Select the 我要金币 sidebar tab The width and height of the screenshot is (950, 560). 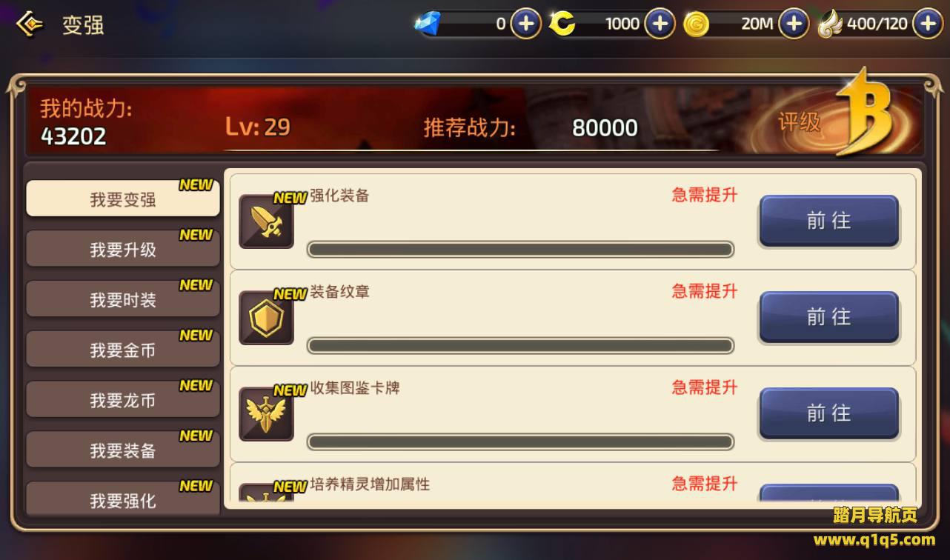[123, 350]
